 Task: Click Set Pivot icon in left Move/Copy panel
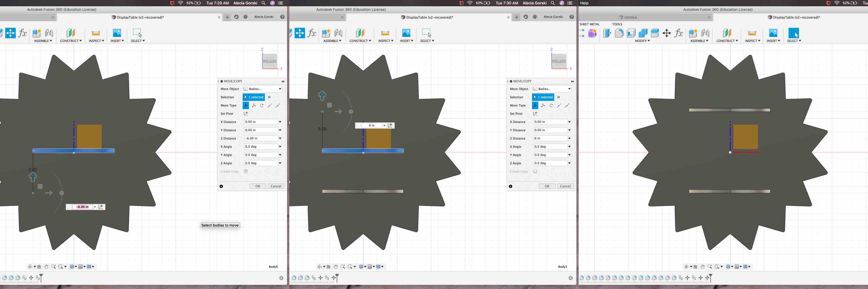tap(246, 114)
